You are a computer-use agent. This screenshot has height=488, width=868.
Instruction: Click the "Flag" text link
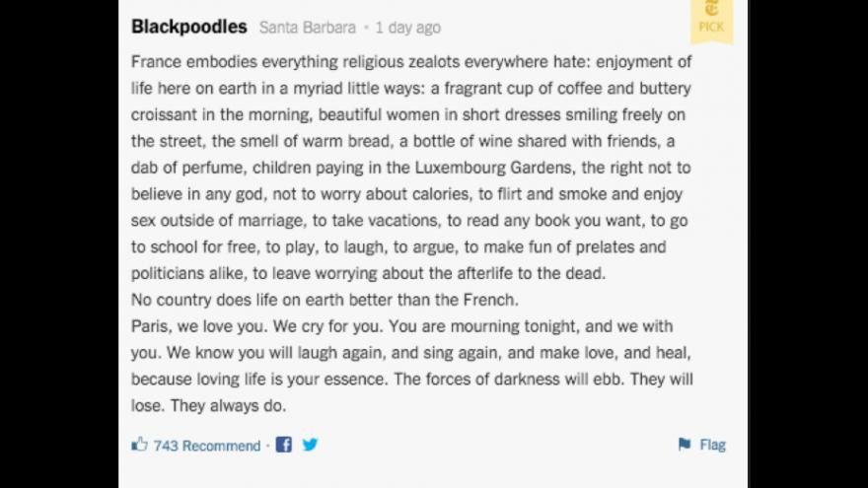point(712,445)
